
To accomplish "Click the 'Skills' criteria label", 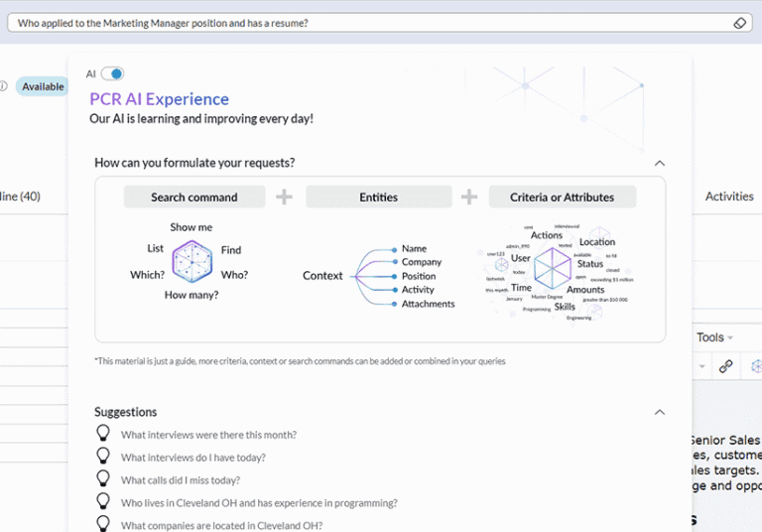I will (565, 307).
